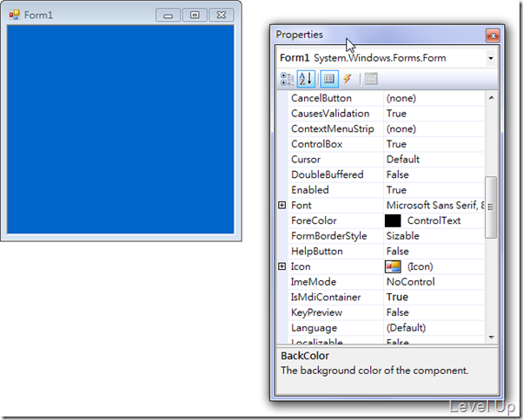The width and height of the screenshot is (523, 420).
Task: Select the Icon property name
Action: 301,266
